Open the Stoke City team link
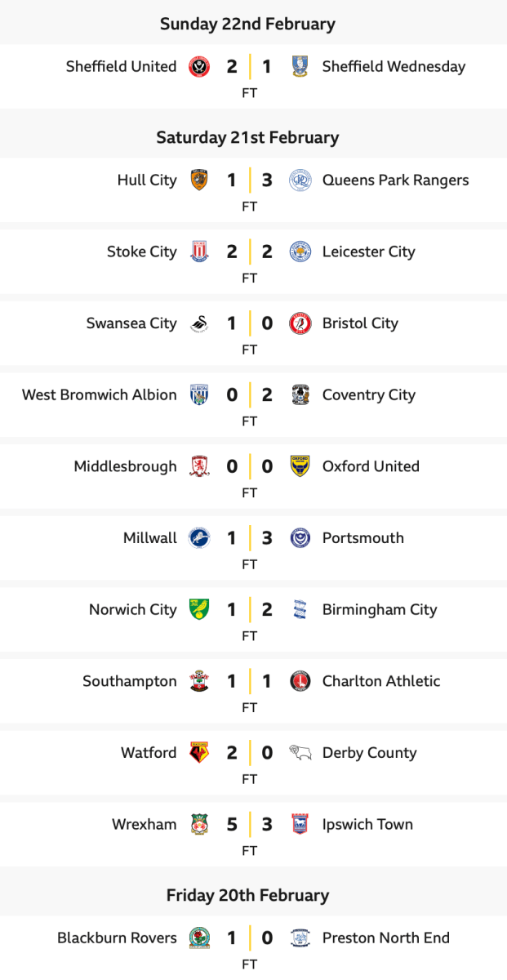507x980 pixels. coord(141,252)
